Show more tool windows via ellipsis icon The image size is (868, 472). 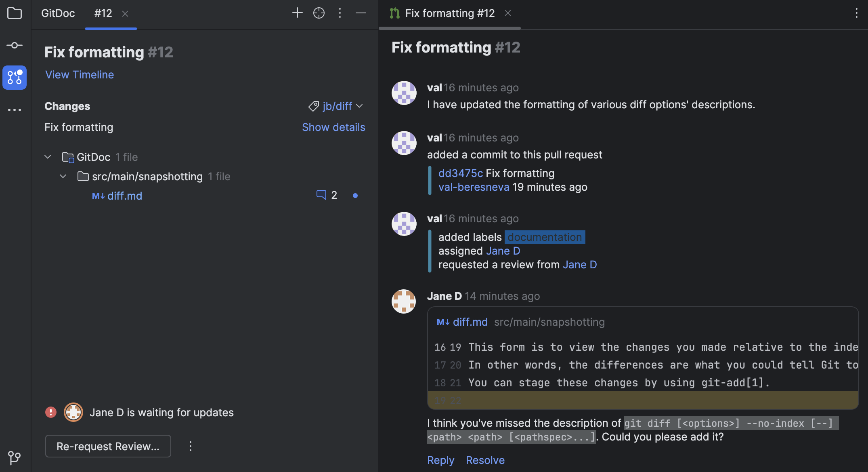pyautogui.click(x=15, y=110)
